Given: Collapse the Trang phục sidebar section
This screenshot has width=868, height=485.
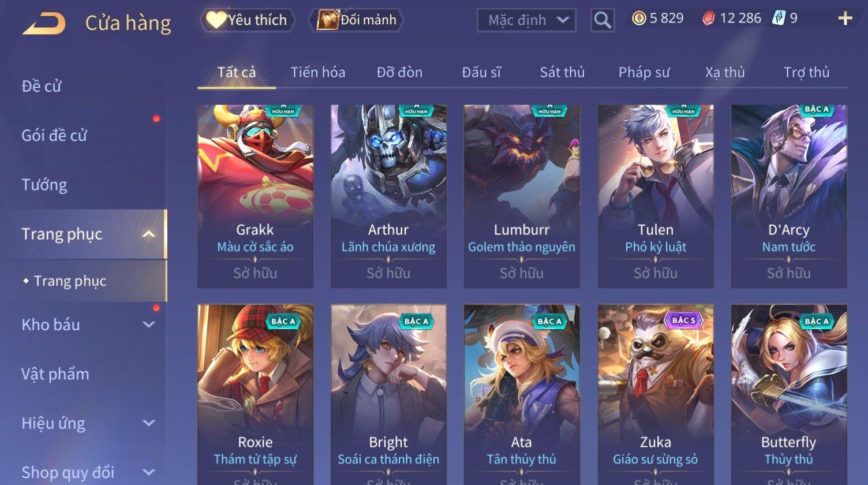Looking at the screenshot, I should (x=148, y=234).
